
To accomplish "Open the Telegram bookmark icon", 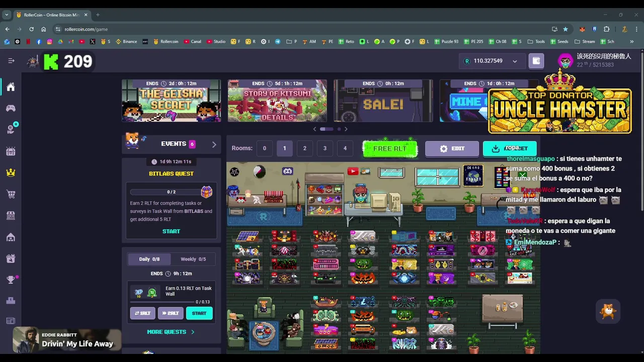I will [x=277, y=42].
